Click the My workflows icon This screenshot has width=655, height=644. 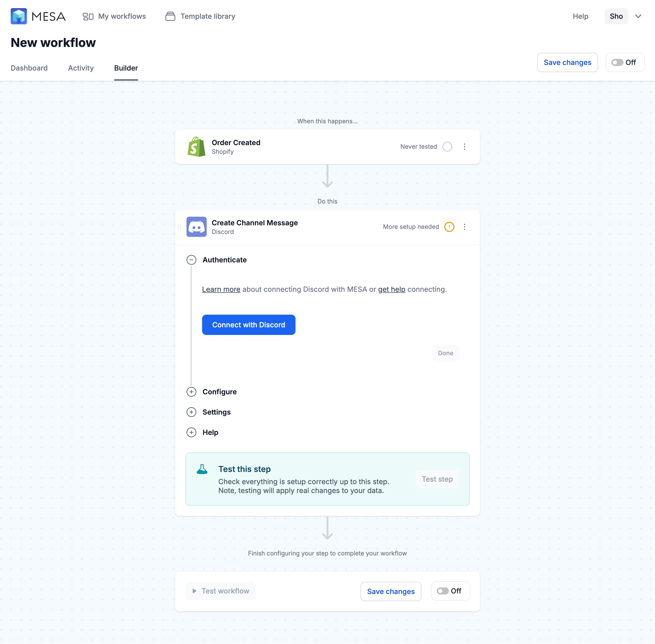pyautogui.click(x=88, y=16)
